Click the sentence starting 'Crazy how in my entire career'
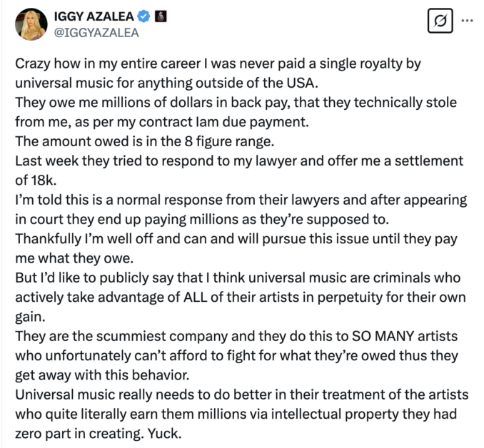This screenshot has height=448, width=484. (218, 64)
